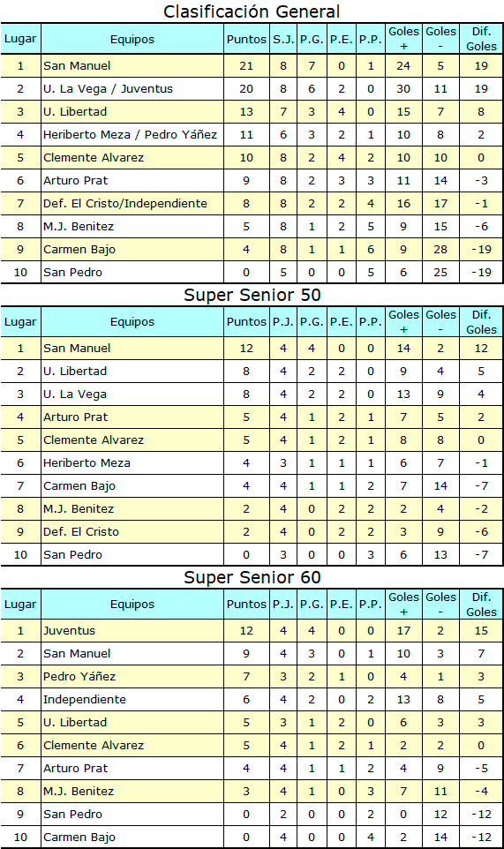
Task: Click Pedro Yáñez team name
Action: (x=79, y=676)
